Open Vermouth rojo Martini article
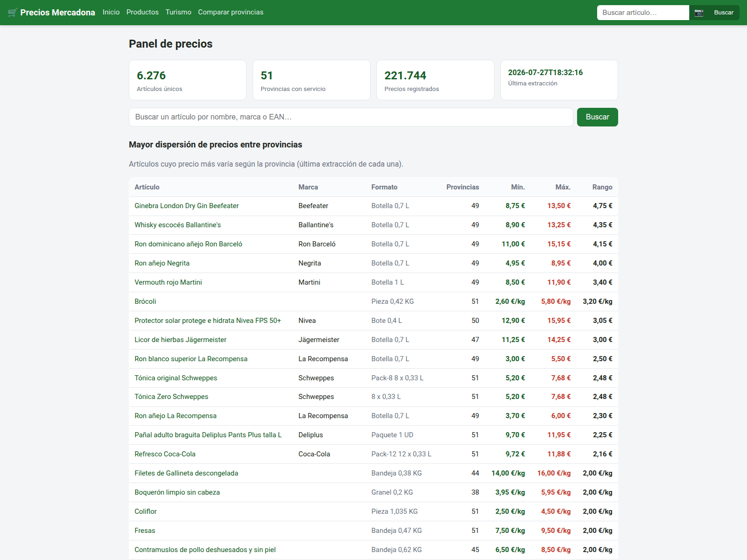The image size is (747, 560). pyautogui.click(x=168, y=282)
